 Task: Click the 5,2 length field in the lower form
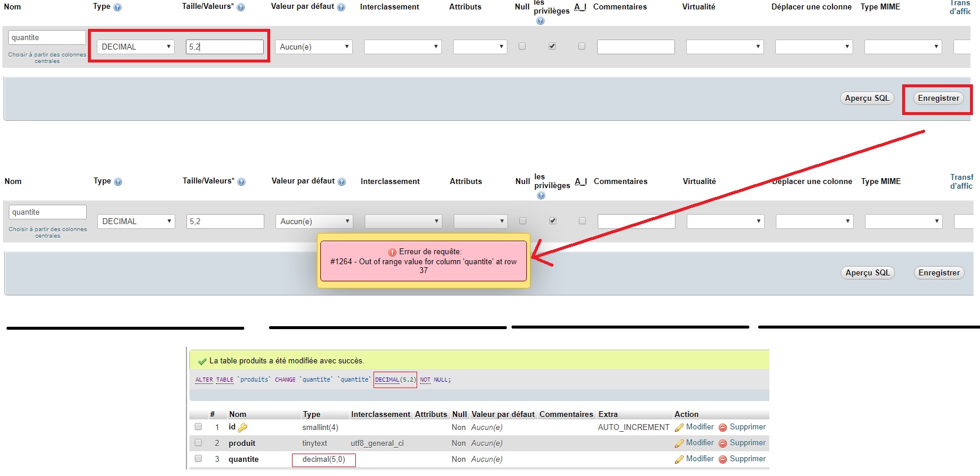225,221
